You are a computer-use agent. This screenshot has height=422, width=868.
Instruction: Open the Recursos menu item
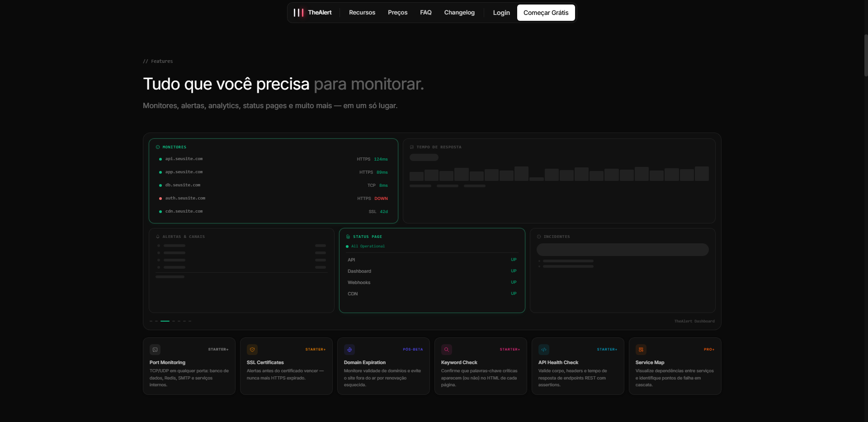(x=362, y=13)
